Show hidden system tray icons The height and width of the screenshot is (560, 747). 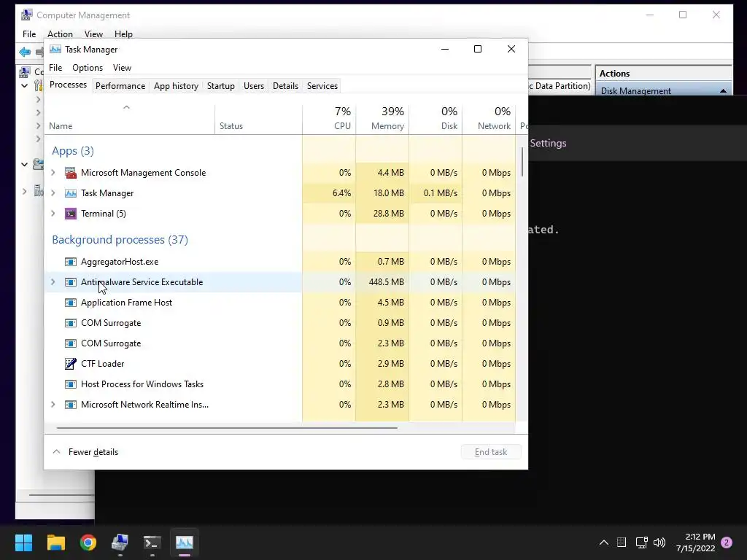coord(603,542)
